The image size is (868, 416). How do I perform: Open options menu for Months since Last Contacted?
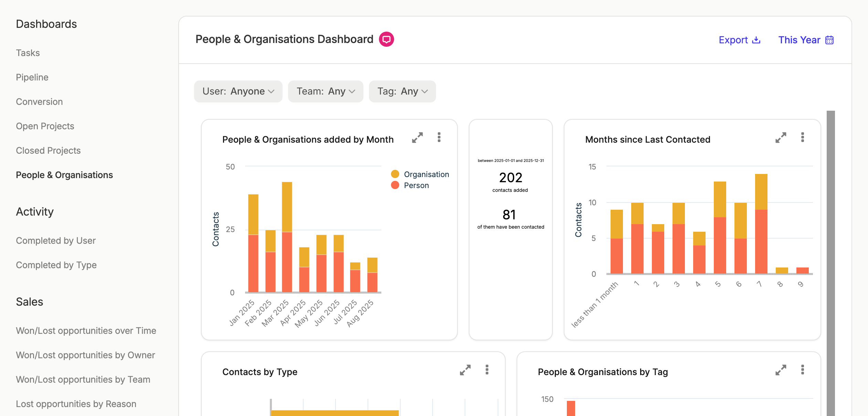(x=803, y=138)
